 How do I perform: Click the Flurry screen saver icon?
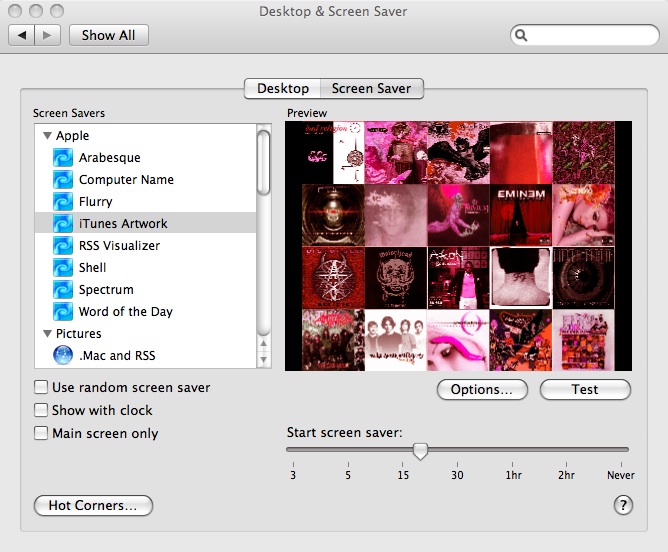click(63, 201)
